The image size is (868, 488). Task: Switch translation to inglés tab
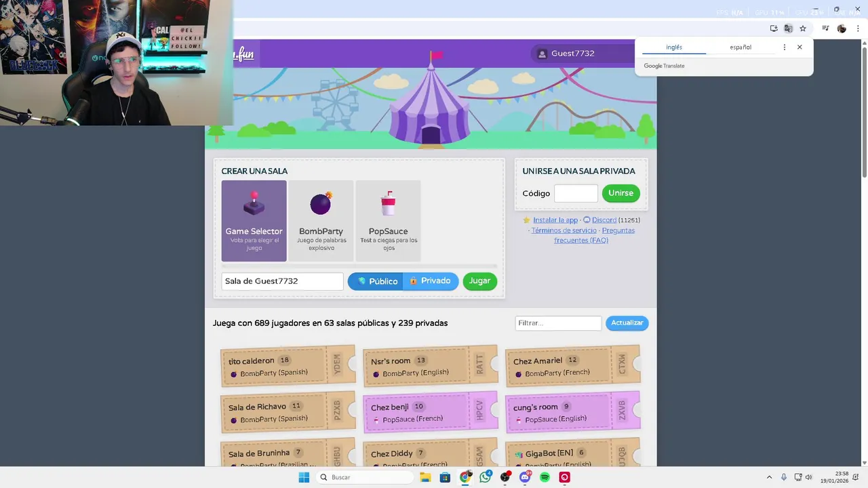(x=674, y=47)
